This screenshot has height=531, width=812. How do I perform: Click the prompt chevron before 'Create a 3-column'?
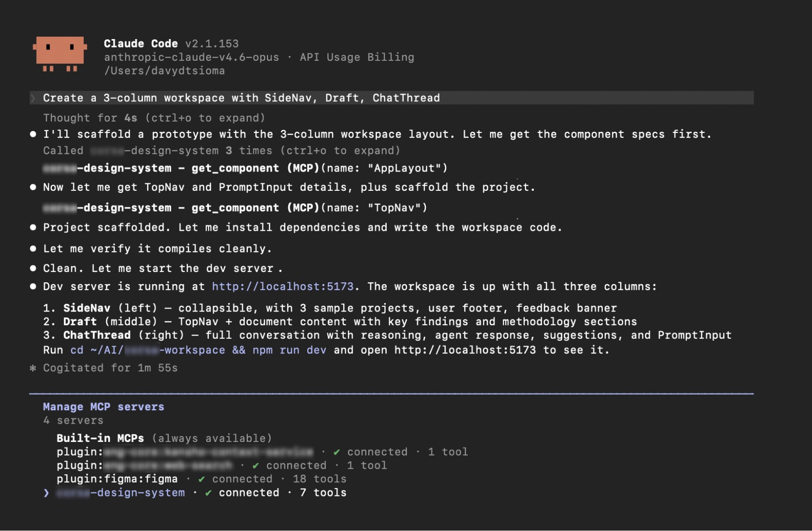(x=33, y=98)
